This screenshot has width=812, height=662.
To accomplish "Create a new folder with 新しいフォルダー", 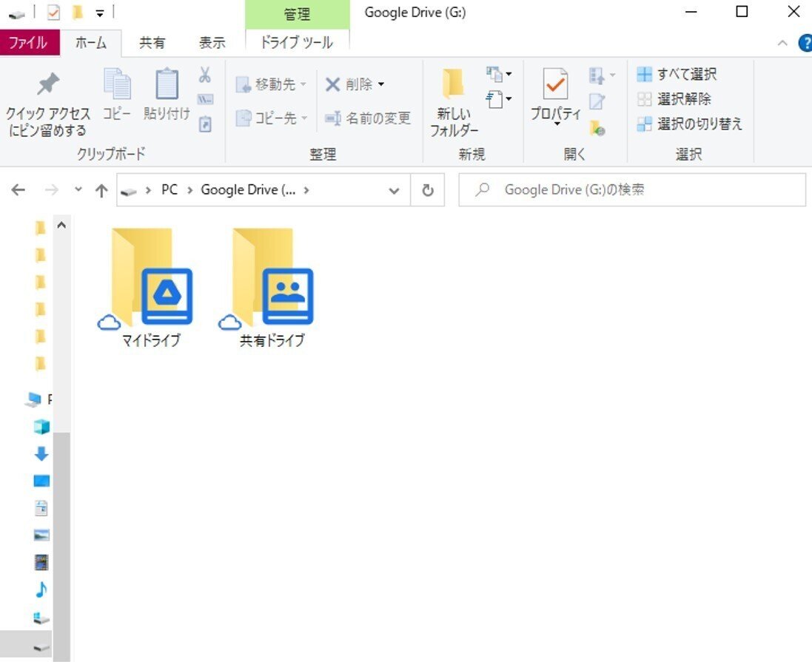I will pyautogui.click(x=454, y=103).
